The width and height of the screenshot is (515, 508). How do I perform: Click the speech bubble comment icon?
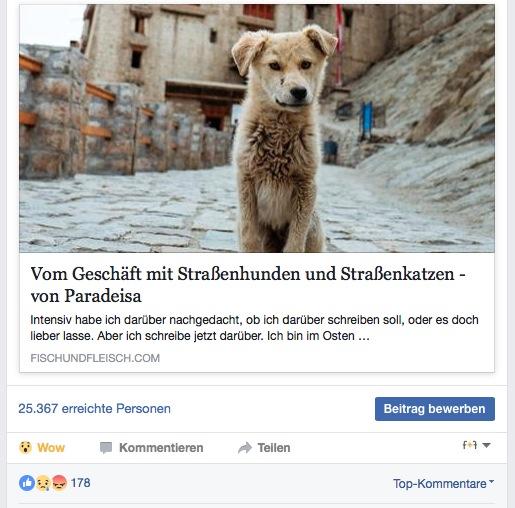(106, 448)
